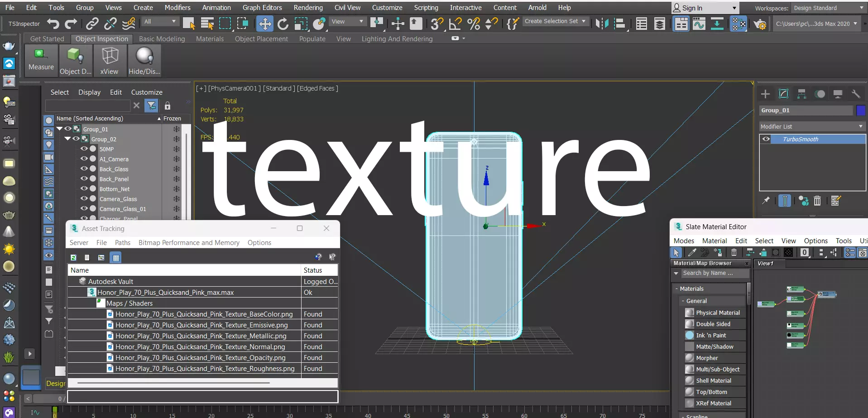Activate the Select and Rotate tool
The image size is (868, 418).
283,24
